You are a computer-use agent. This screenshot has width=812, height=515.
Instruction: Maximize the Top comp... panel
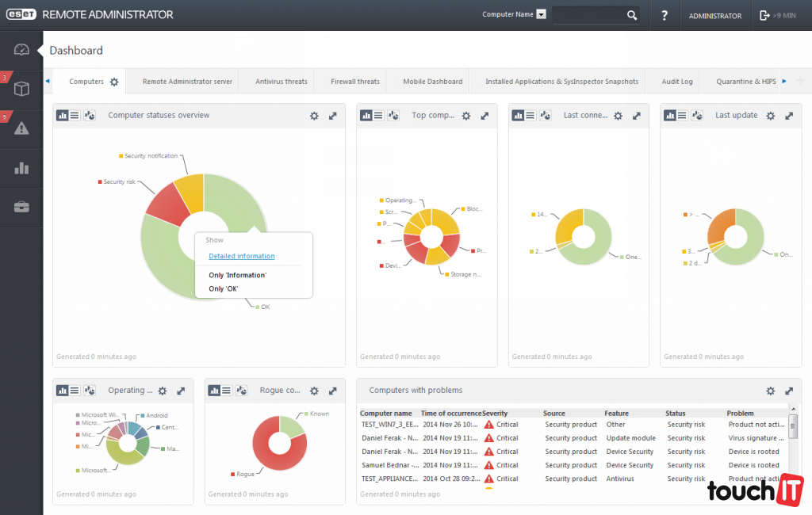tap(485, 116)
